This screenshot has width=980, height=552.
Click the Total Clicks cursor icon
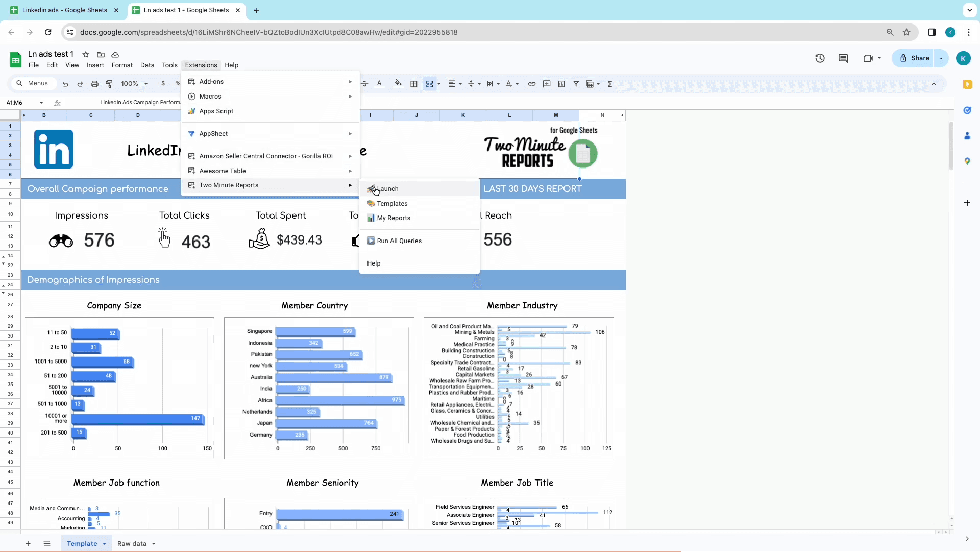coord(164,238)
